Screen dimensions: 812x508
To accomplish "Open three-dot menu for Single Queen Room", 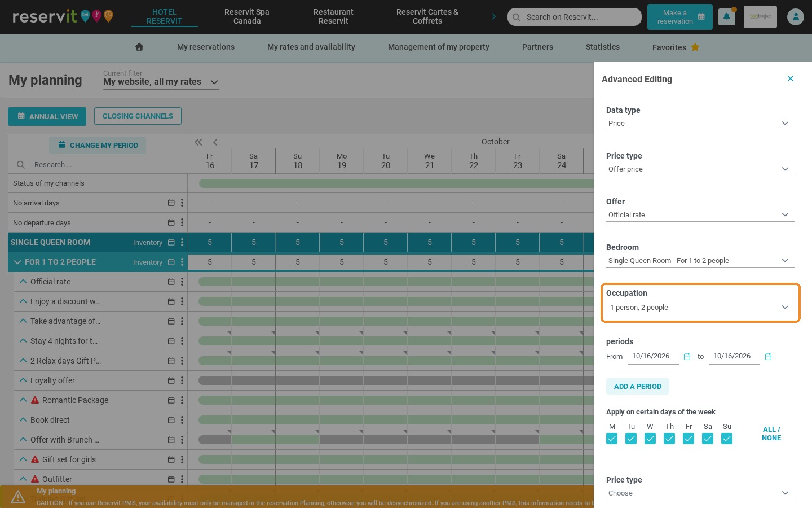I will click(x=182, y=242).
